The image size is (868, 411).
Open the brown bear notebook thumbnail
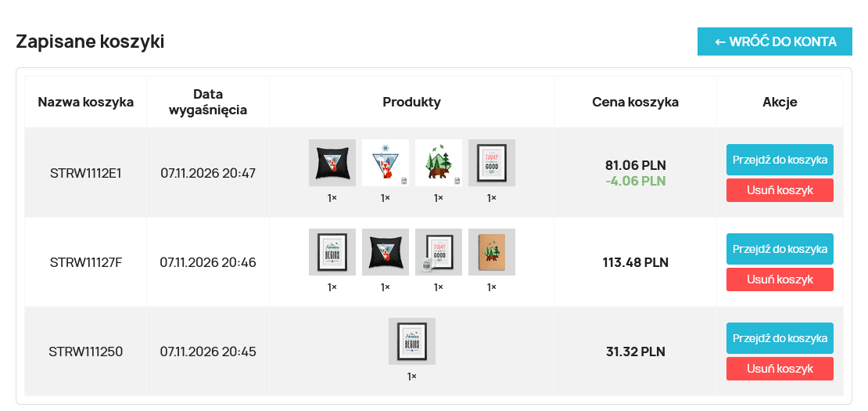click(492, 252)
